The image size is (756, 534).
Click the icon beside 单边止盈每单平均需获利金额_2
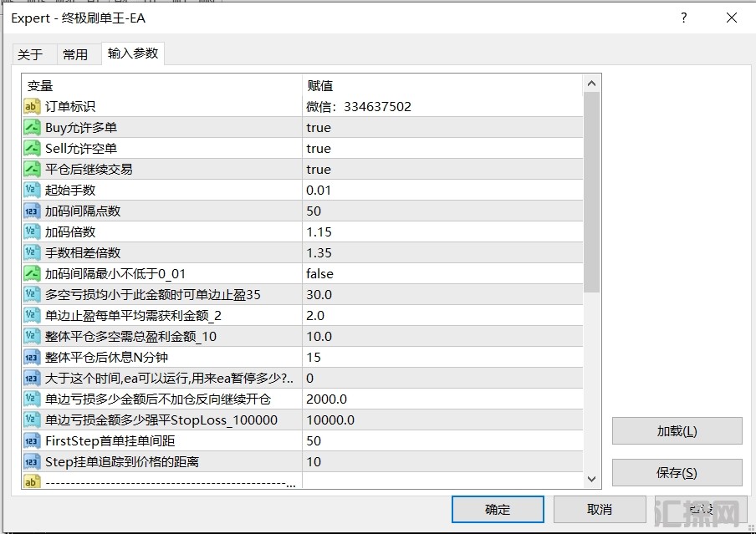tap(31, 315)
